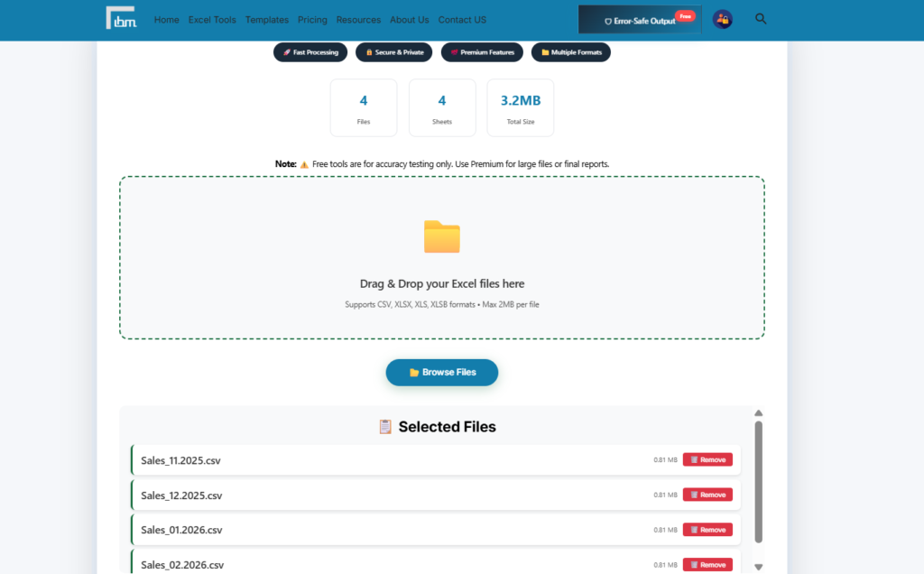Click the search magnifier icon in the navbar
The width and height of the screenshot is (924, 574).
click(x=761, y=18)
